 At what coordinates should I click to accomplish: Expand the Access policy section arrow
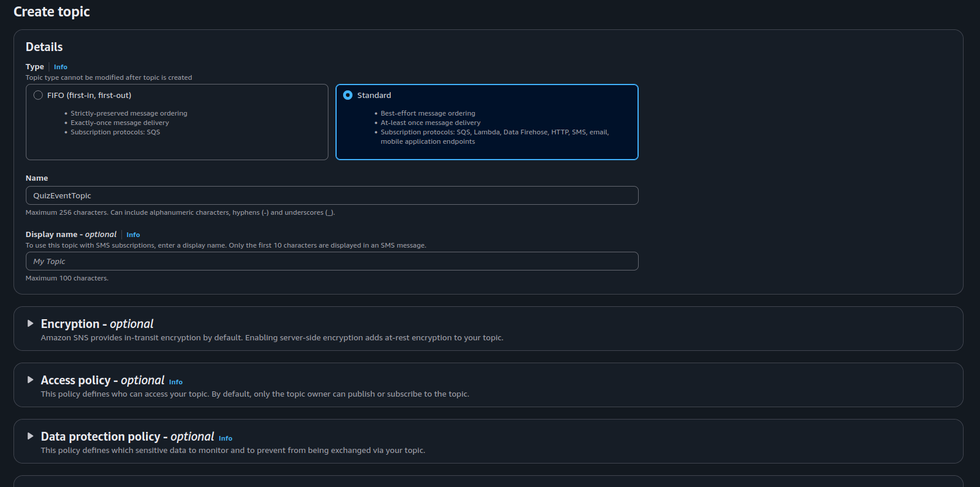click(x=30, y=380)
